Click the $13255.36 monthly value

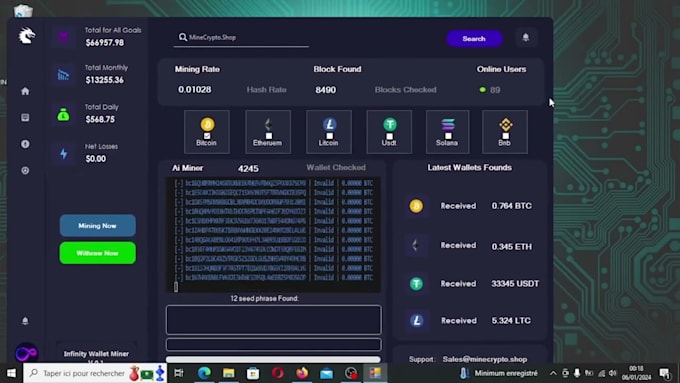105,80
